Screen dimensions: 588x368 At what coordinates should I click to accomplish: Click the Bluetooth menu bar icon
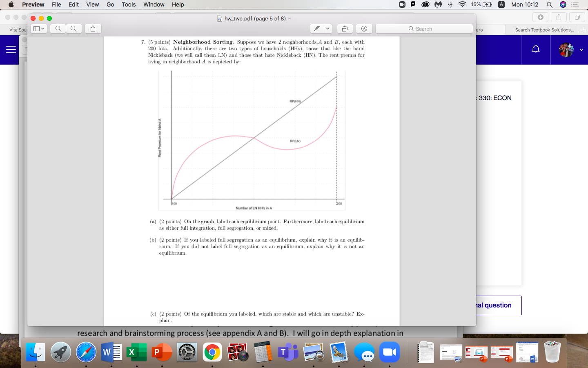tap(450, 4)
